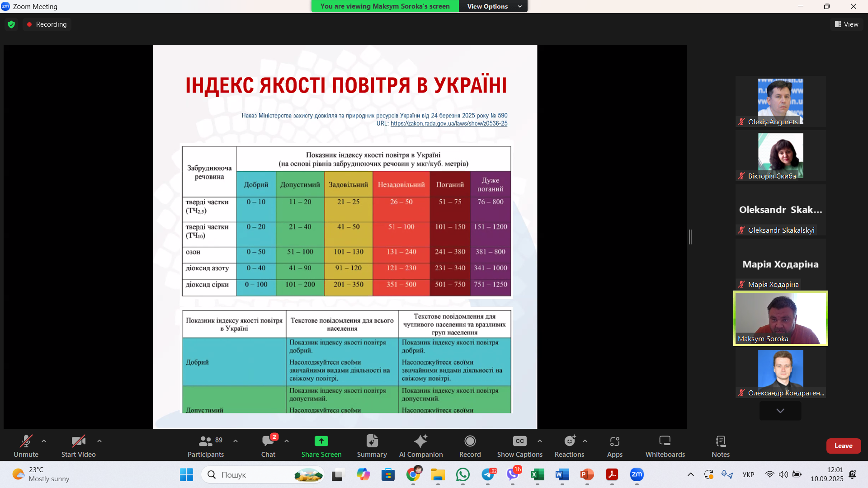
Task: Open the Whiteboards panel
Action: click(x=665, y=445)
